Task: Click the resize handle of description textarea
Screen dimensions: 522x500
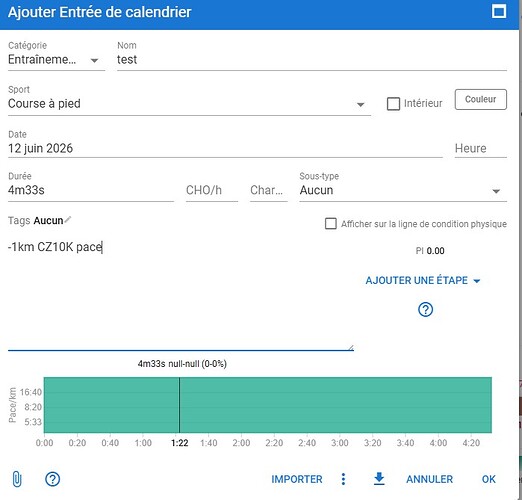Action: tap(351, 348)
